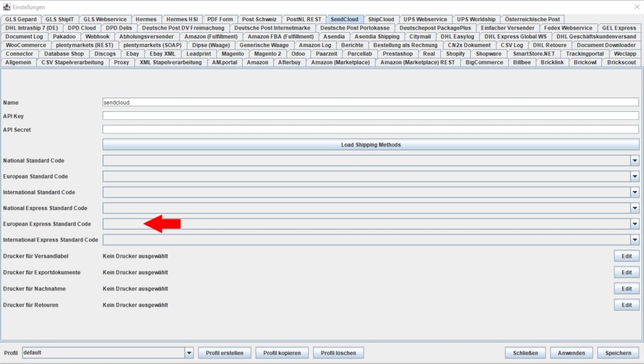Open the Magento 2 tab
This screenshot has width=644, height=364.
click(267, 54)
